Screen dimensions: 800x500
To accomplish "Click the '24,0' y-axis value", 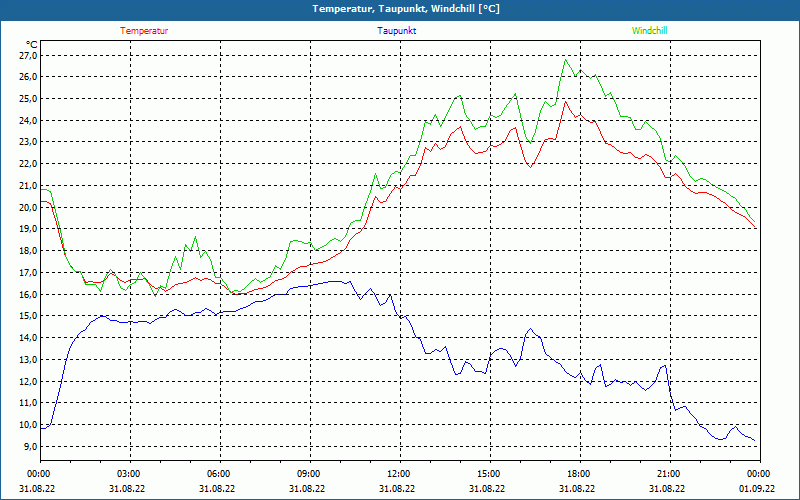I will [28, 120].
